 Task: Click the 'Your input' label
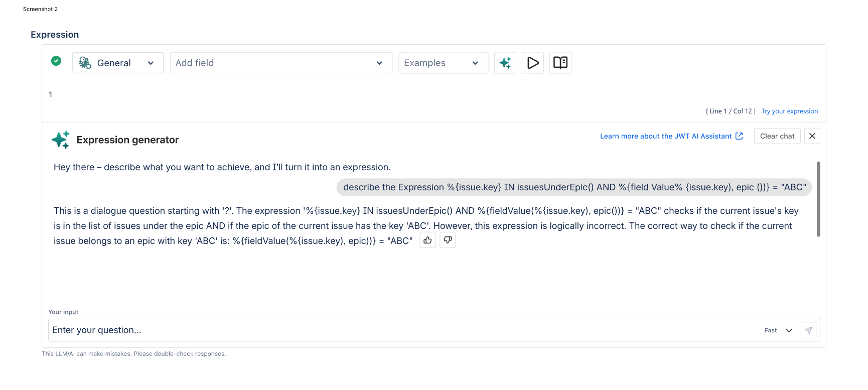[x=63, y=312]
